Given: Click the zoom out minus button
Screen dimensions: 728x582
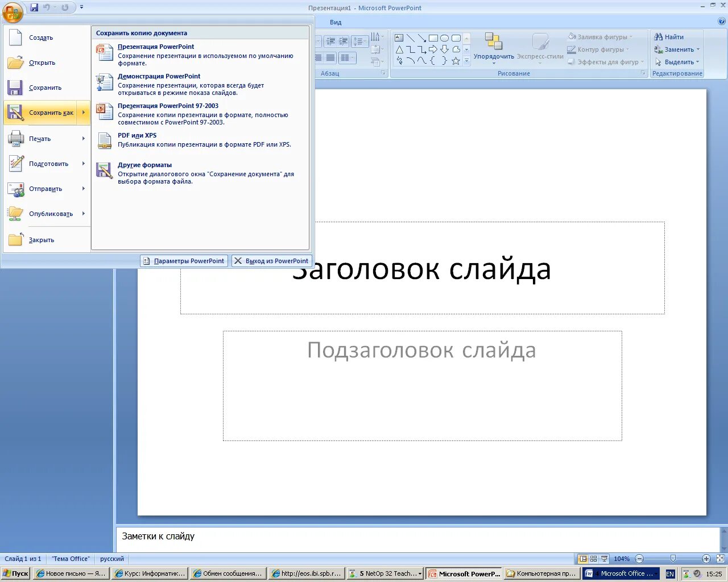Looking at the screenshot, I should coord(639,559).
